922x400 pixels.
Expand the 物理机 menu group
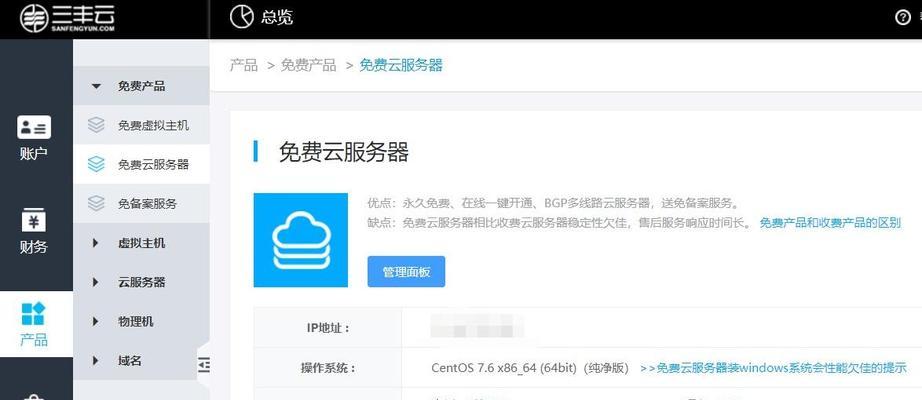(141, 321)
